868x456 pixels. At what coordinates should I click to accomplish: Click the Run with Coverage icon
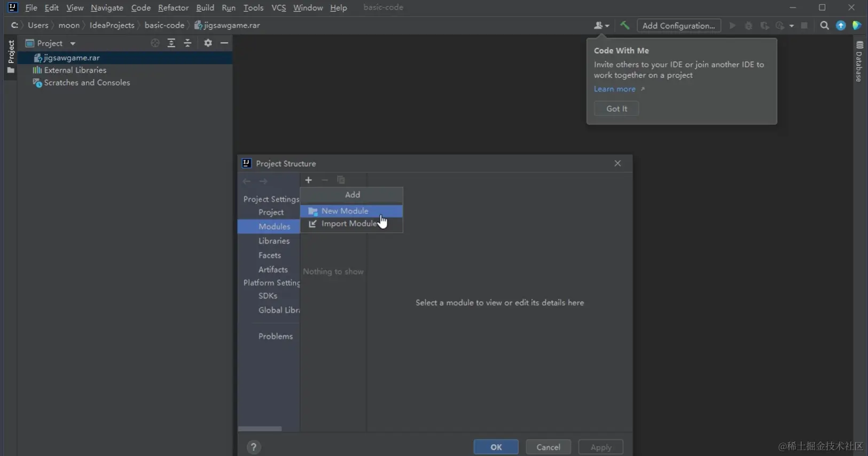[764, 26]
